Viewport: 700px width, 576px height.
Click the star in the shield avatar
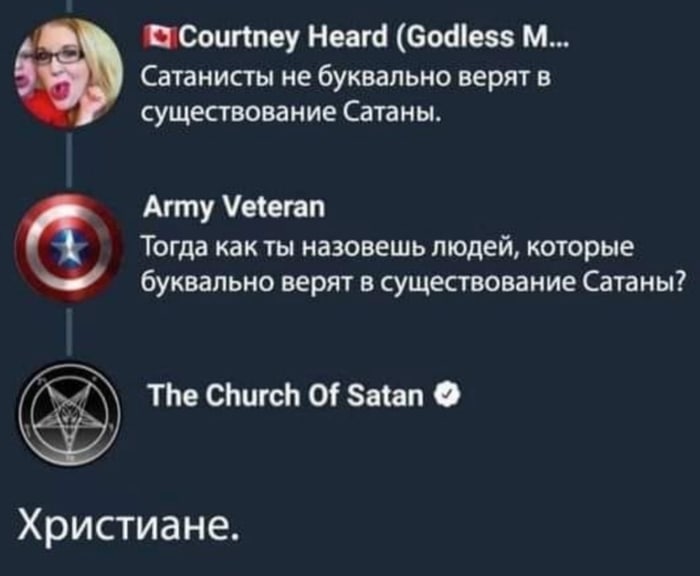tap(68, 246)
